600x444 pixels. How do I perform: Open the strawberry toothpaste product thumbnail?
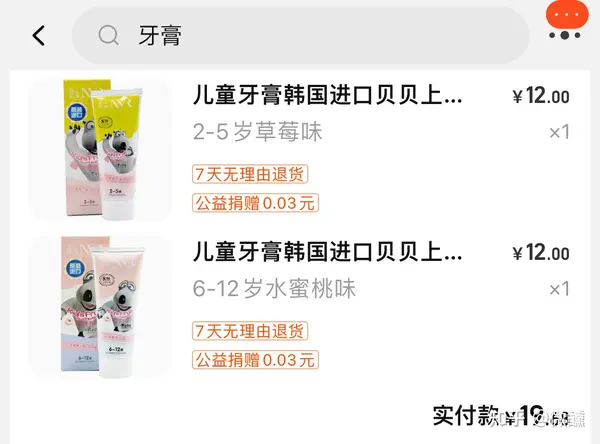[100, 150]
